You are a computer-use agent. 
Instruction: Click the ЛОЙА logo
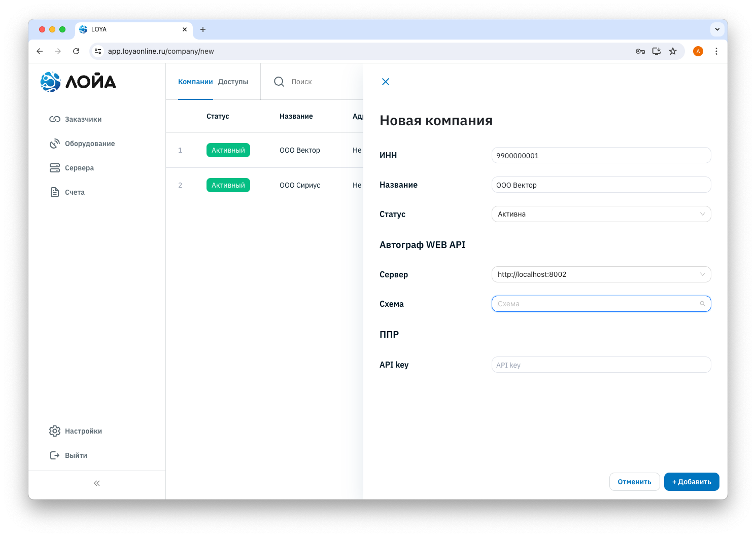coord(78,82)
